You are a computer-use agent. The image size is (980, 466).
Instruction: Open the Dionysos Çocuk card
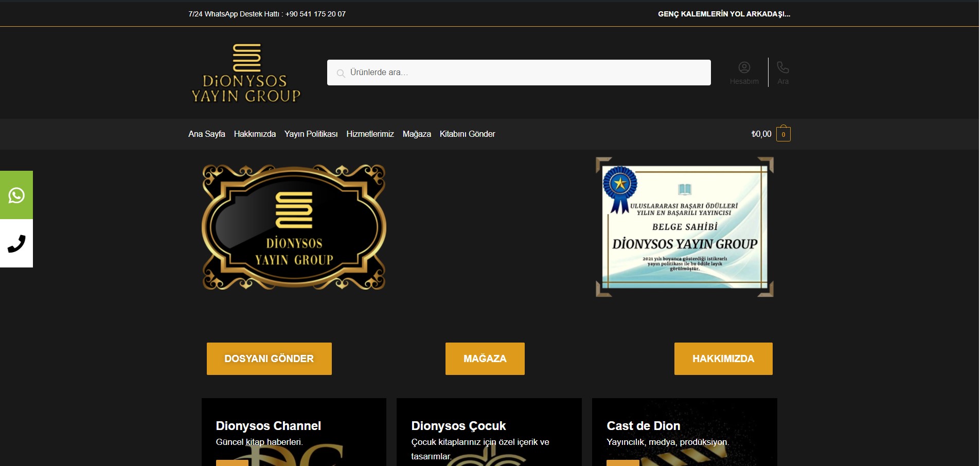(489, 432)
